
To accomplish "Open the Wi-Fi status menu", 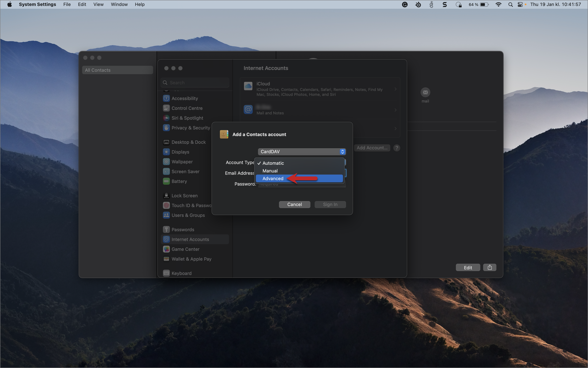I will coord(498,4).
